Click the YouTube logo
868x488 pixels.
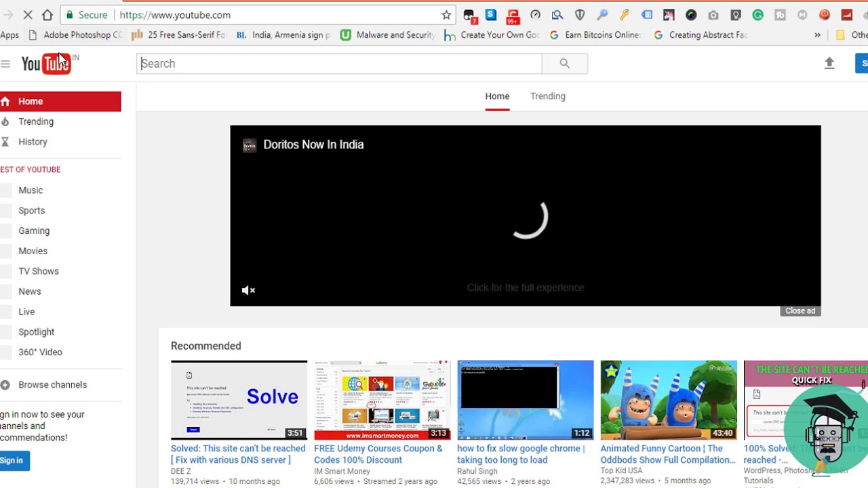click(x=46, y=63)
